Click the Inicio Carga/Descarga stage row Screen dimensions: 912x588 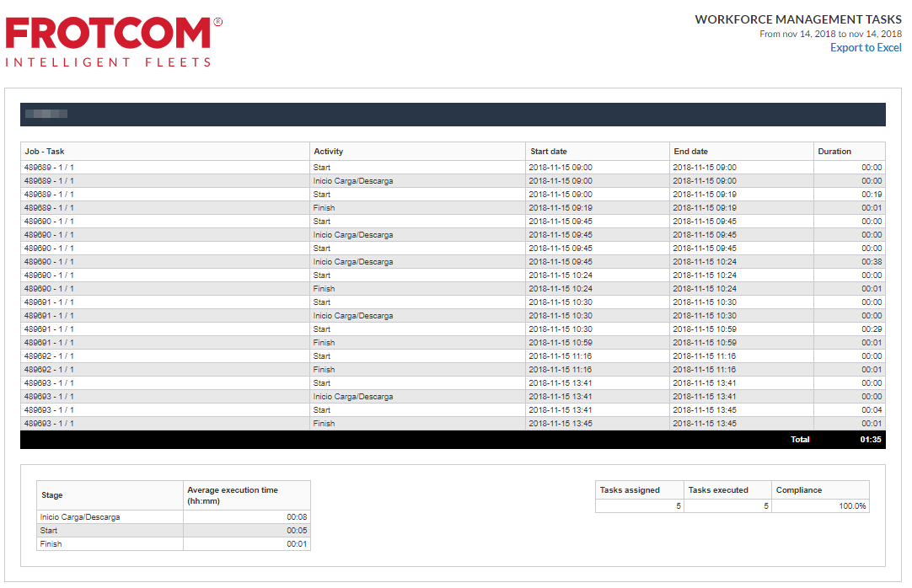[80, 517]
